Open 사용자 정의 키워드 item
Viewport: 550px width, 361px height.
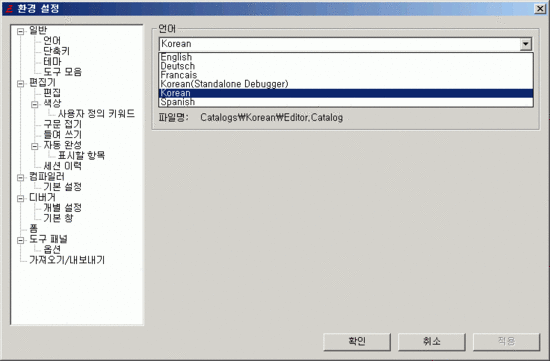click(x=96, y=114)
